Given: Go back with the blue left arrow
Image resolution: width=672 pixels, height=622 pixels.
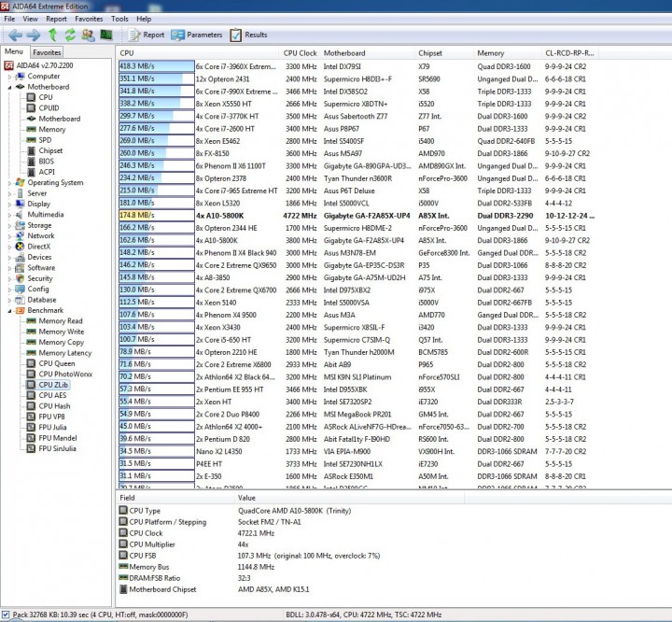Looking at the screenshot, I should click(x=15, y=35).
